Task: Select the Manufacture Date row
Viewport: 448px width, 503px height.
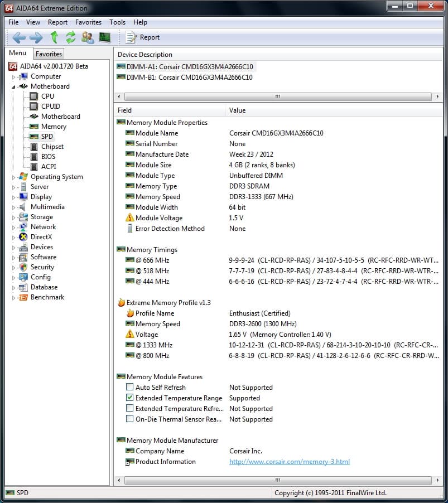Action: 278,154
